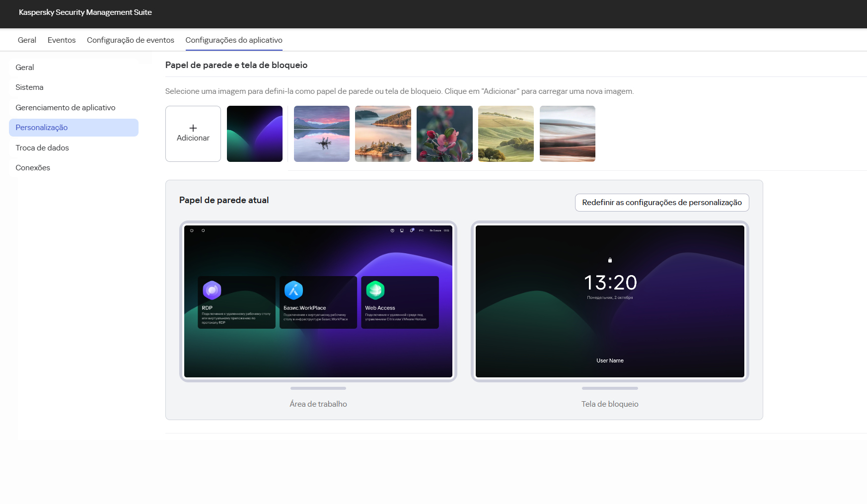
Task: Open the notification bell icon in the preview
Action: (x=412, y=230)
